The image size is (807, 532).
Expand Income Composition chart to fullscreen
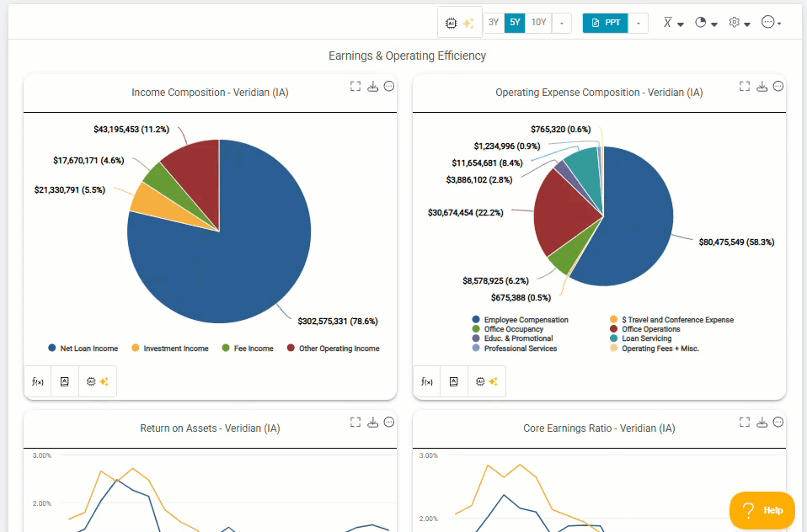pyautogui.click(x=355, y=87)
